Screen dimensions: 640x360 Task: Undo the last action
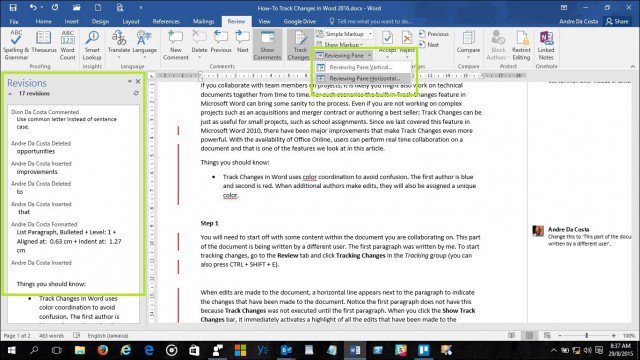[x=33, y=7]
